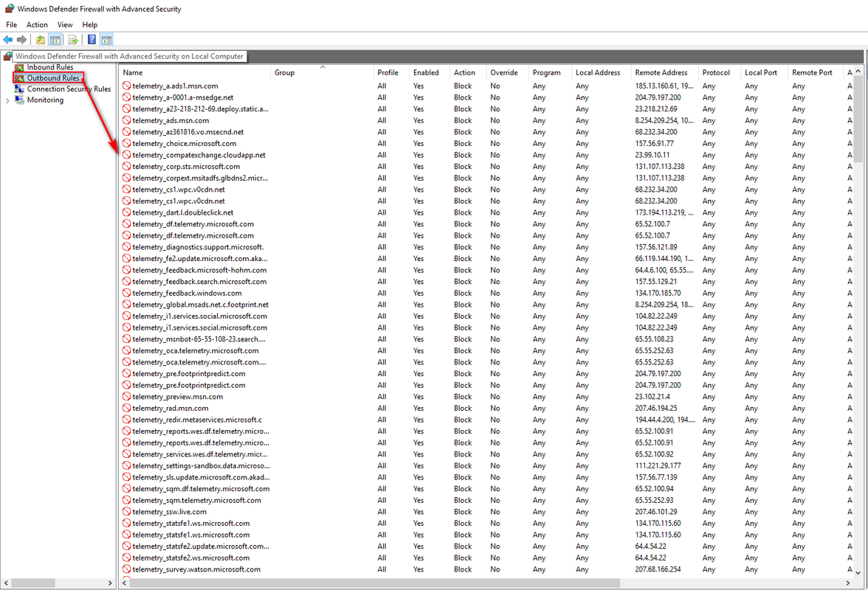Select rule telemetry_compatexchange.cloudapp.net
This screenshot has height=590, width=868.
[x=199, y=155]
